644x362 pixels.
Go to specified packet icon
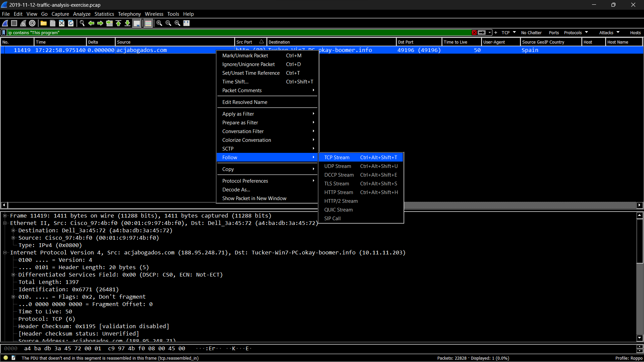[x=109, y=23]
